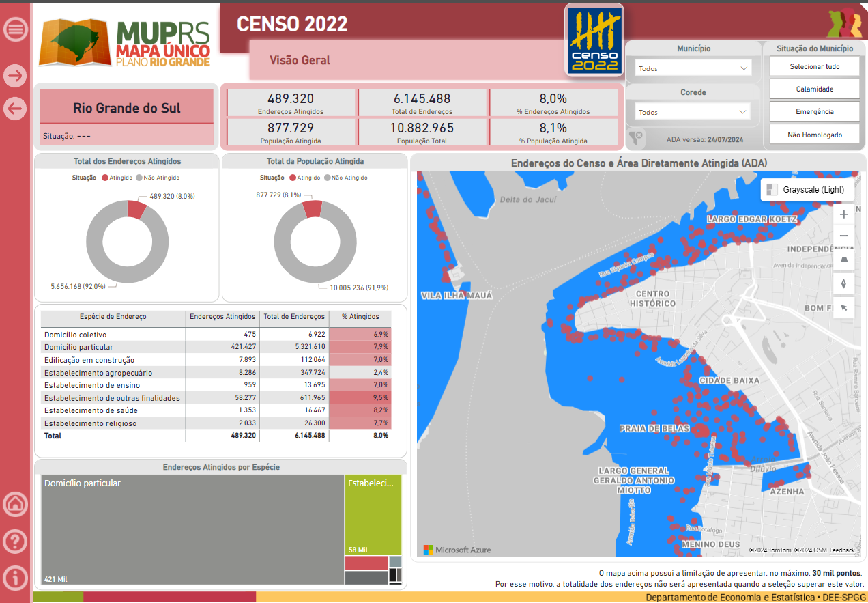Sort by the Endereços Atingidos column header
This screenshot has height=603, width=868.
click(x=222, y=317)
